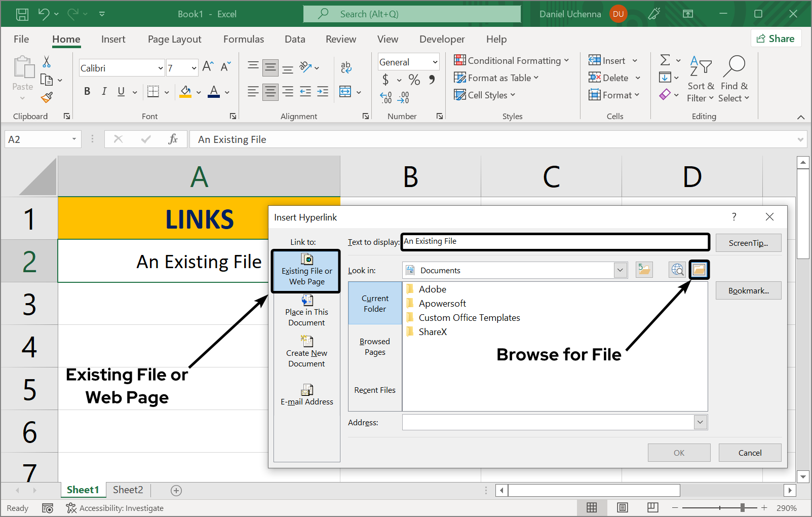The height and width of the screenshot is (517, 812).
Task: Open the General number format dropdown
Action: [x=436, y=61]
